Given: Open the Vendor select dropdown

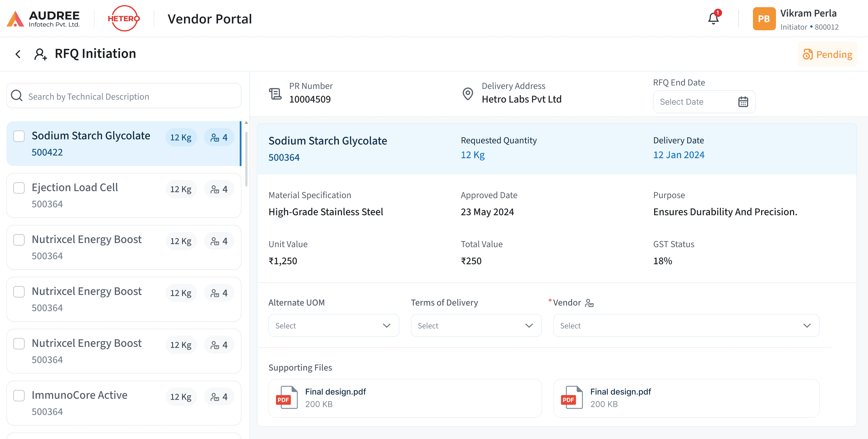Looking at the screenshot, I should pos(686,325).
